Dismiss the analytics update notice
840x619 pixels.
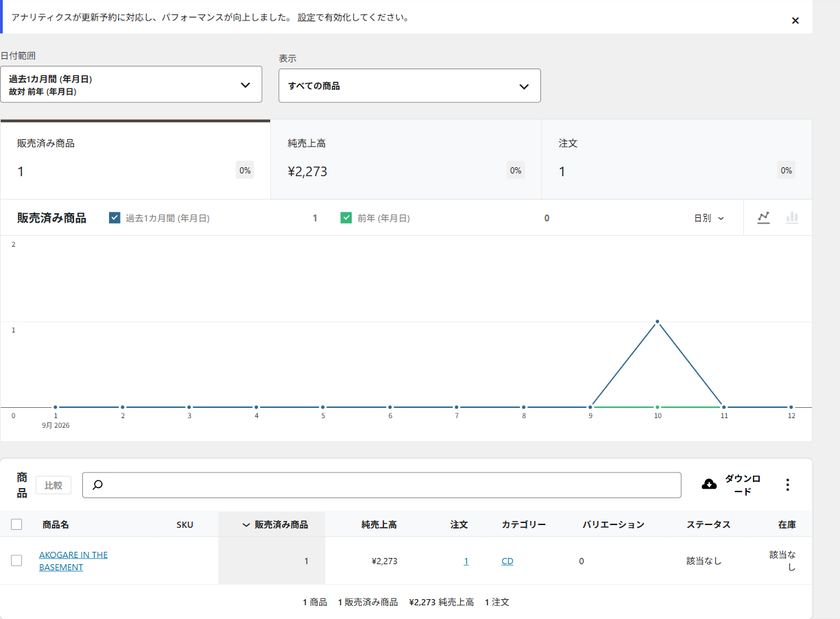coord(795,21)
